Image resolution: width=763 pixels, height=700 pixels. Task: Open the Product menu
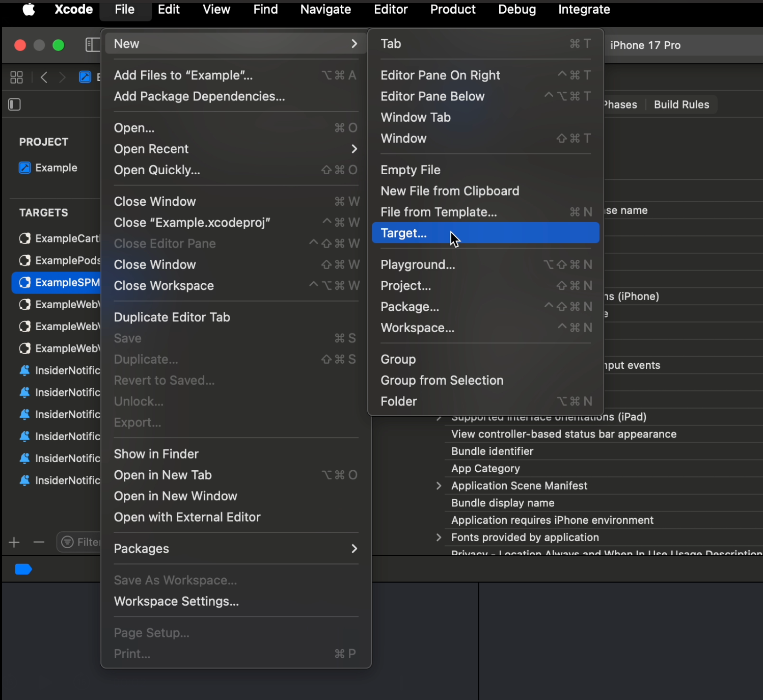point(453,9)
